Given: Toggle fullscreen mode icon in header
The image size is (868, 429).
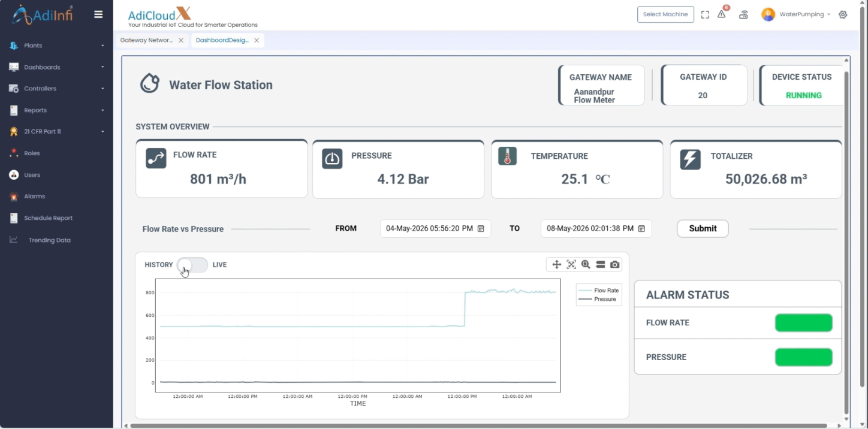Looking at the screenshot, I should pyautogui.click(x=705, y=14).
